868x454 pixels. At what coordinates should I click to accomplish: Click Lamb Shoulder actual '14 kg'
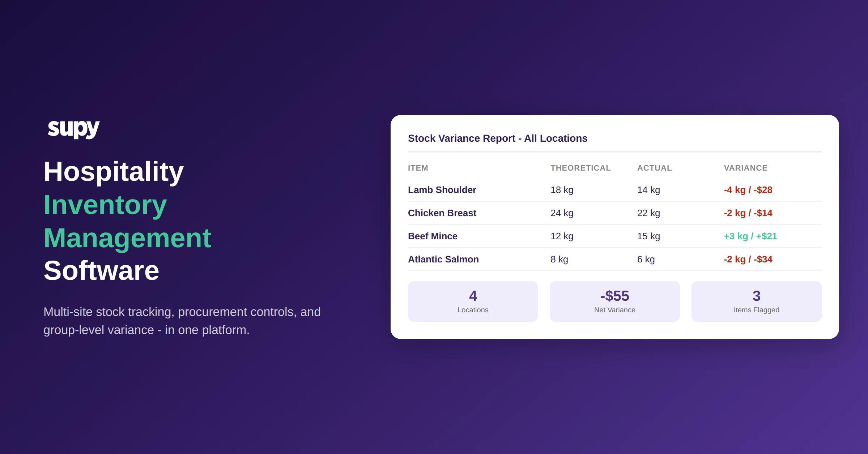648,190
